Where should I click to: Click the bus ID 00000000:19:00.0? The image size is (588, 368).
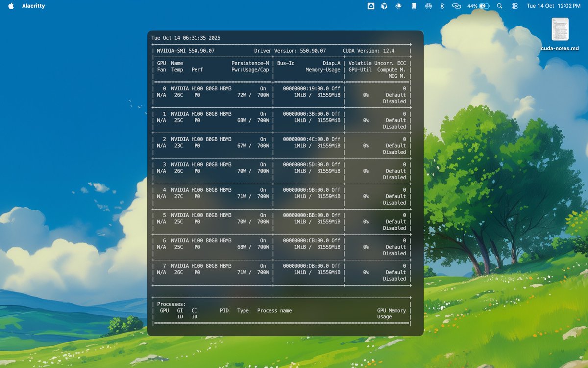306,89
